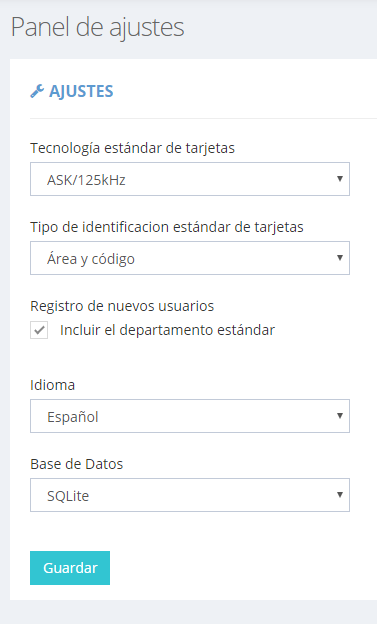Click the Base de Datos field label

(x=77, y=464)
